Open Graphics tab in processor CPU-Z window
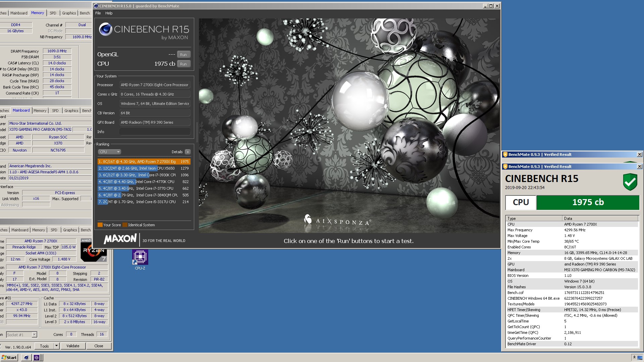The height and width of the screenshot is (362, 644). click(x=70, y=230)
